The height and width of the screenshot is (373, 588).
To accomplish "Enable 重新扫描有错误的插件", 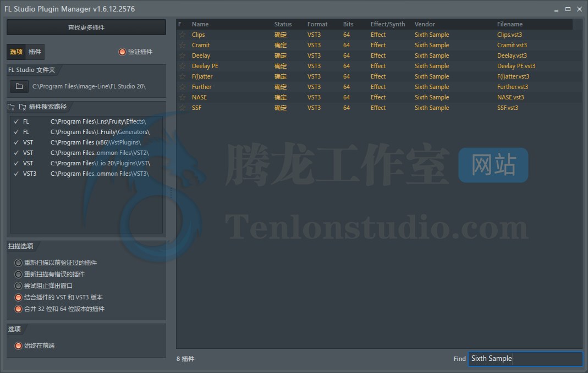I will coord(18,274).
